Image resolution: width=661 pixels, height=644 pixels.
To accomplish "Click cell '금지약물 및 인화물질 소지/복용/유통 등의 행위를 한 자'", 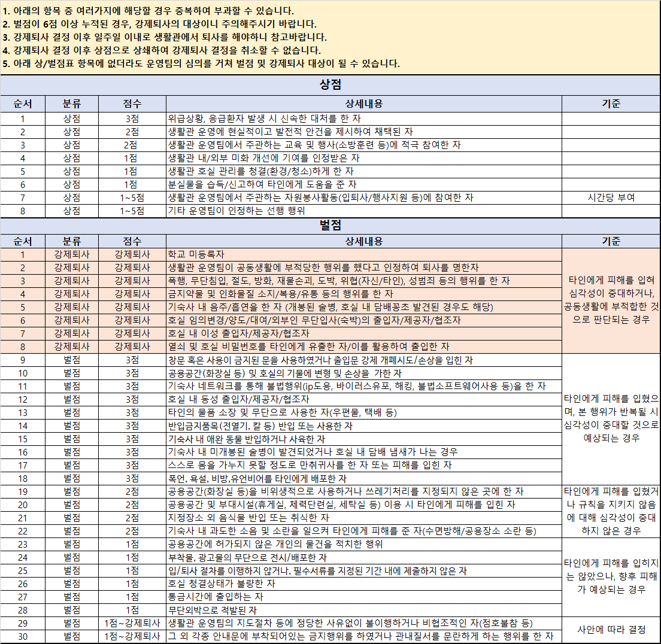I will 364,294.
